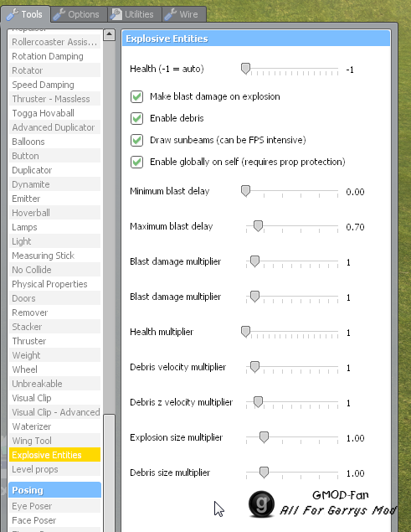
Task: Click the tool list scroll-up arrow
Action: click(x=109, y=34)
